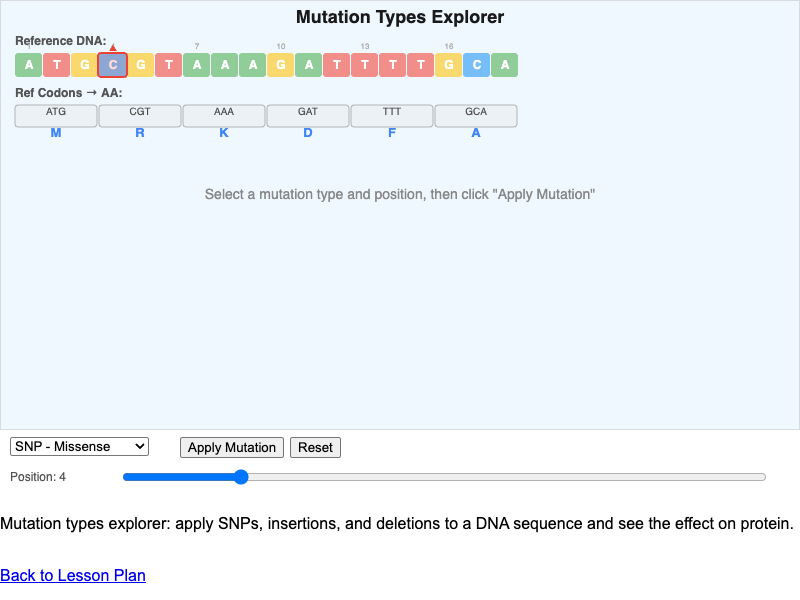Image resolution: width=800 pixels, height=600 pixels.
Task: Select the A nucleotide marked position 7
Action: tap(197, 66)
